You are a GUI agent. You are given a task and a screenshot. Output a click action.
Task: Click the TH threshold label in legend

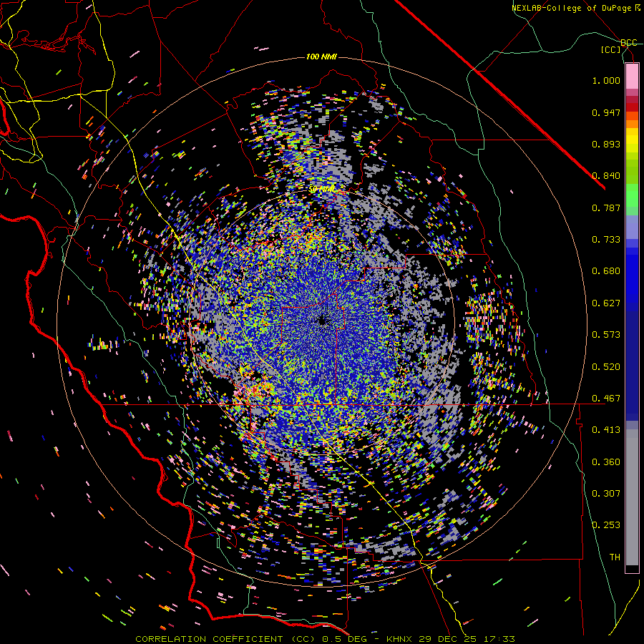(615, 557)
